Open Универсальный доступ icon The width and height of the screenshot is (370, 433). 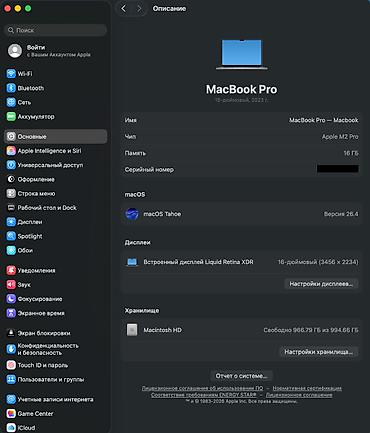11,165
